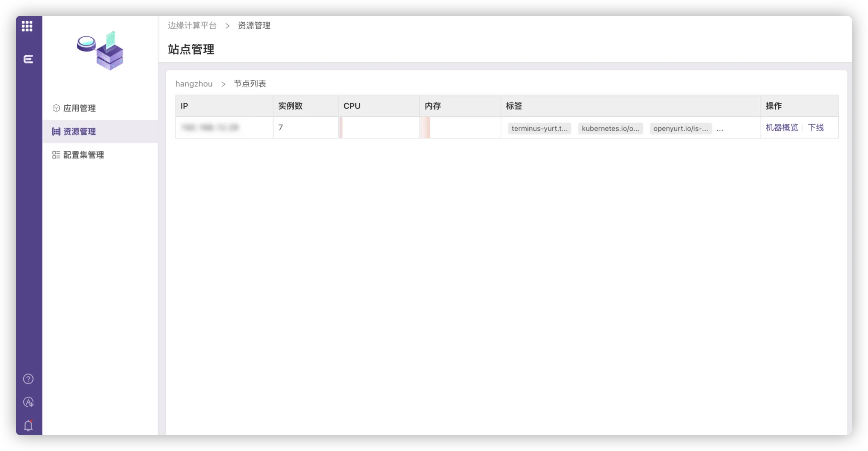Click the user account icon in sidebar
The image size is (868, 451).
pos(28,402)
